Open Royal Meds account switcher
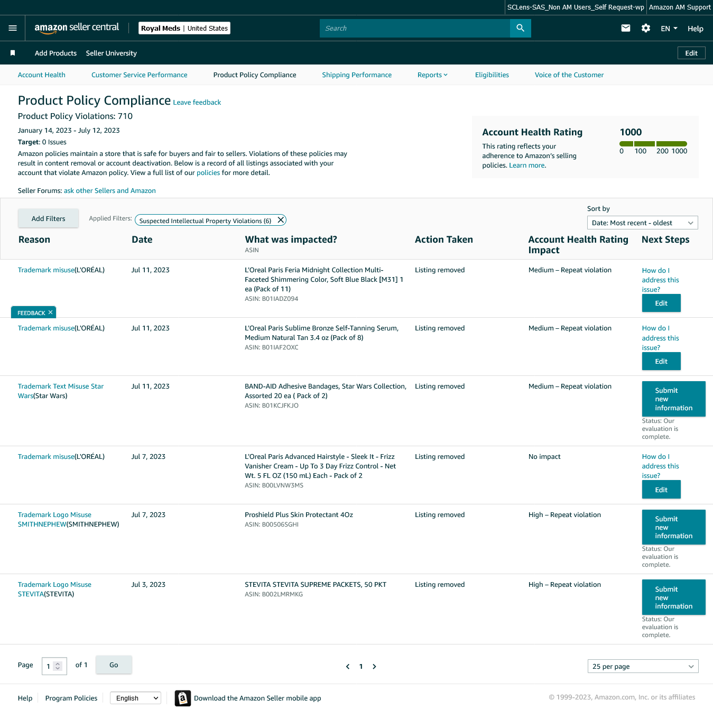The height and width of the screenshot is (728, 713). [x=184, y=28]
